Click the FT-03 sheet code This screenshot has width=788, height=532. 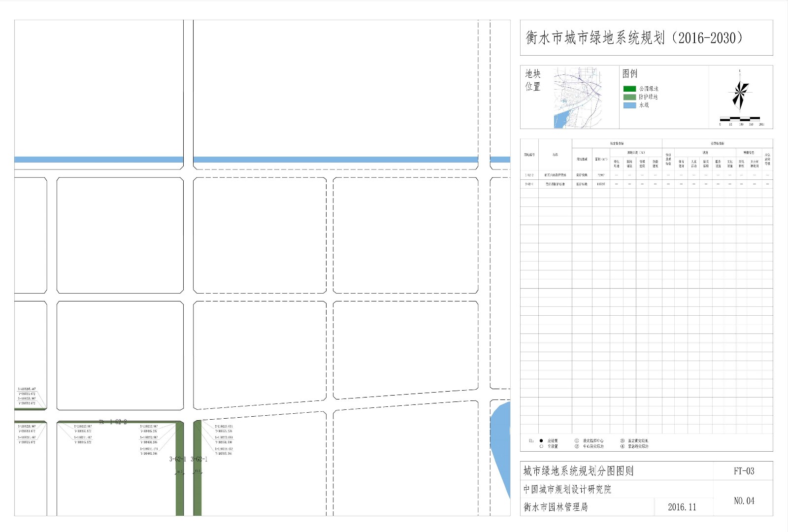744,471
